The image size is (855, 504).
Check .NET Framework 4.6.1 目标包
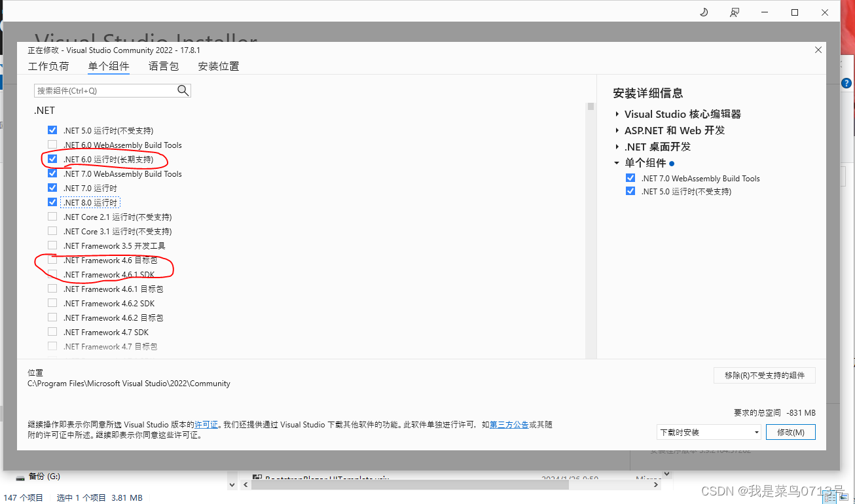click(x=52, y=289)
